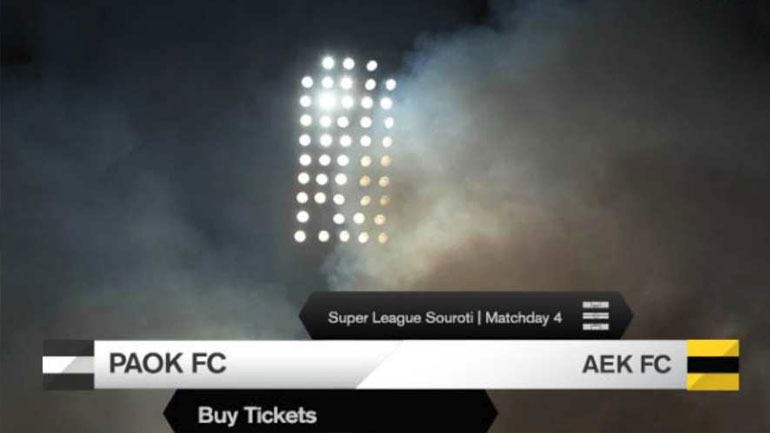
Task: Open the dark league info bar
Action: click(466, 316)
